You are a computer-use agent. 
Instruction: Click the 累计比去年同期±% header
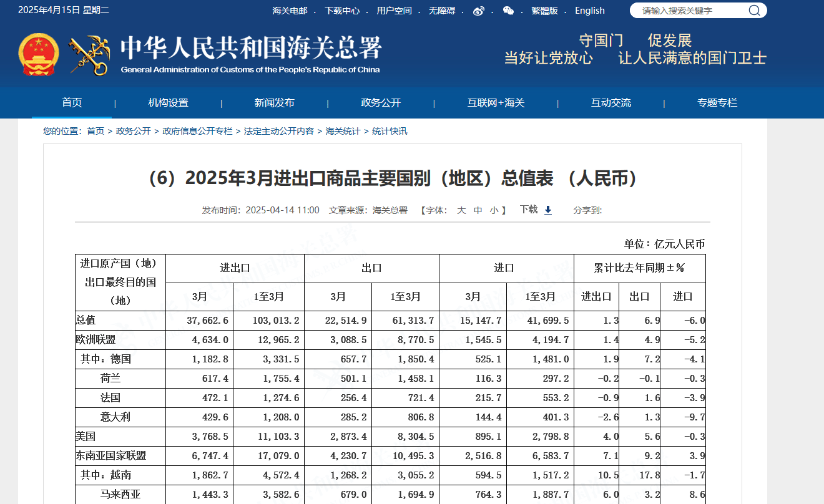point(640,268)
